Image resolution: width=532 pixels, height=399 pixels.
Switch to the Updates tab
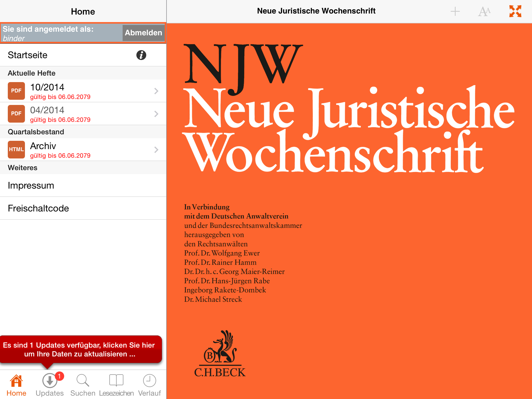tap(50, 385)
